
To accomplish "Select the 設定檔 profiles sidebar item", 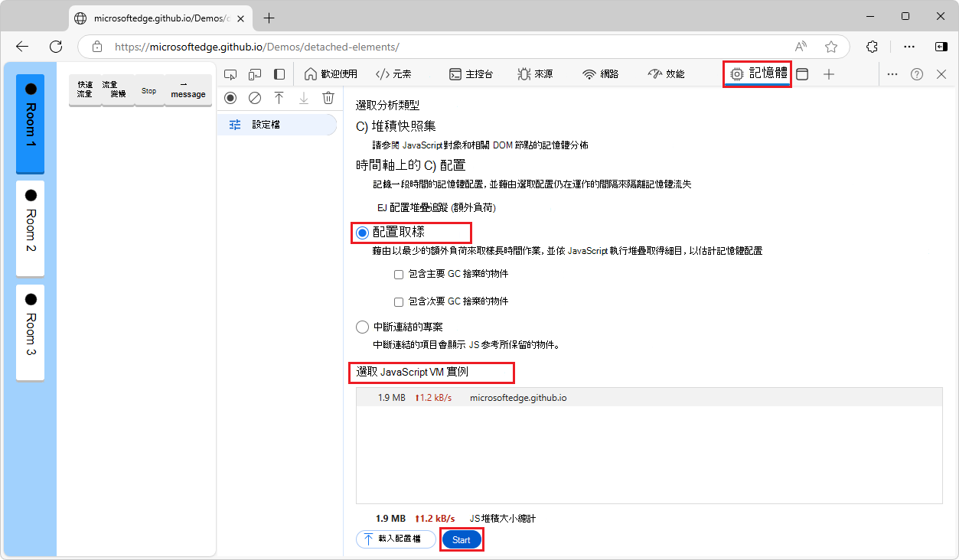I will pos(276,125).
